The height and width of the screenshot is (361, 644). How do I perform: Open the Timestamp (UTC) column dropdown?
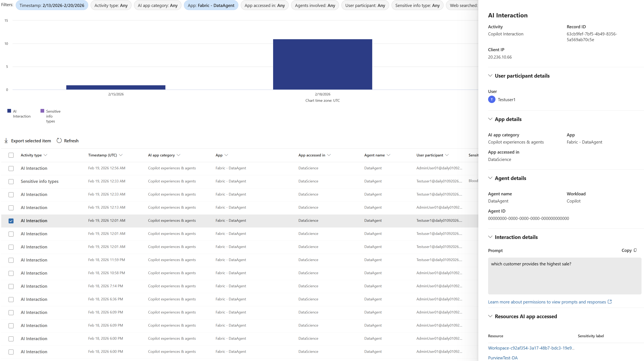pyautogui.click(x=122, y=155)
